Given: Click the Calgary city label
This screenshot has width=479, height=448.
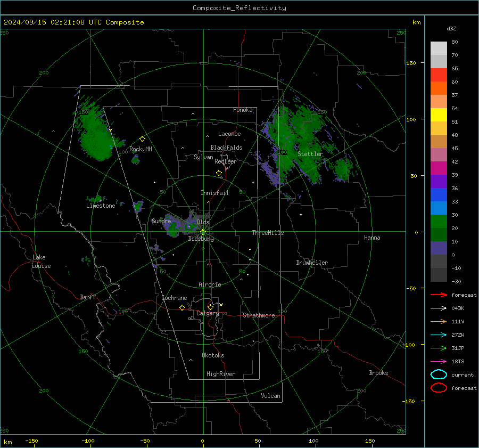Looking at the screenshot, I should click(208, 313).
